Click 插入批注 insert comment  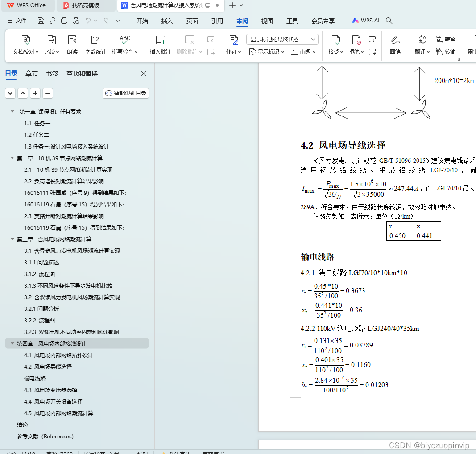point(161,45)
